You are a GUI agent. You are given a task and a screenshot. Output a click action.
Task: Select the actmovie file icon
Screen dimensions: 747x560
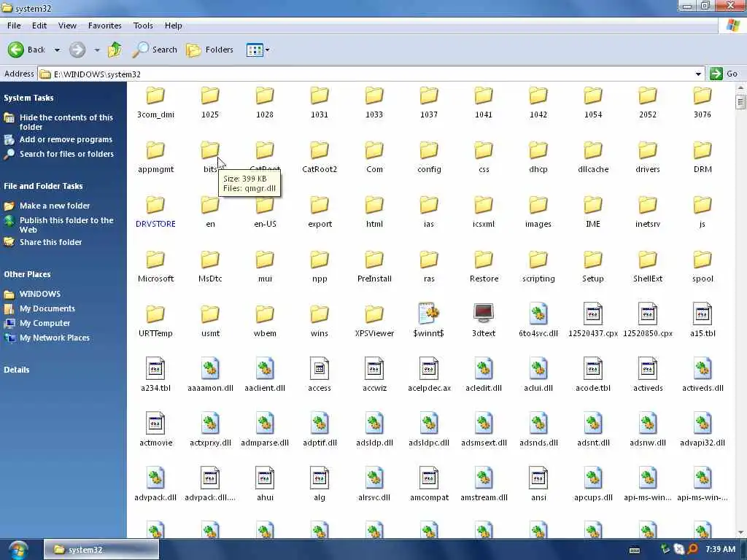155,424
